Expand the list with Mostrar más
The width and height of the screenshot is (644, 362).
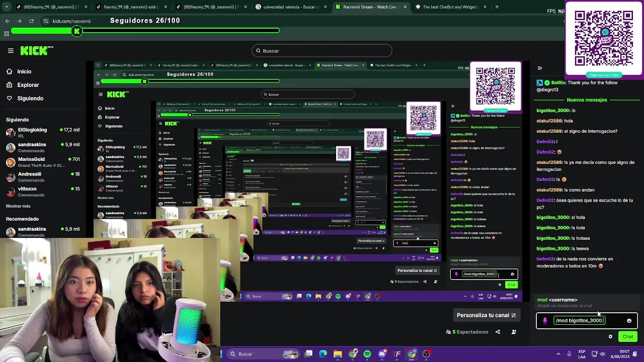pos(18,206)
